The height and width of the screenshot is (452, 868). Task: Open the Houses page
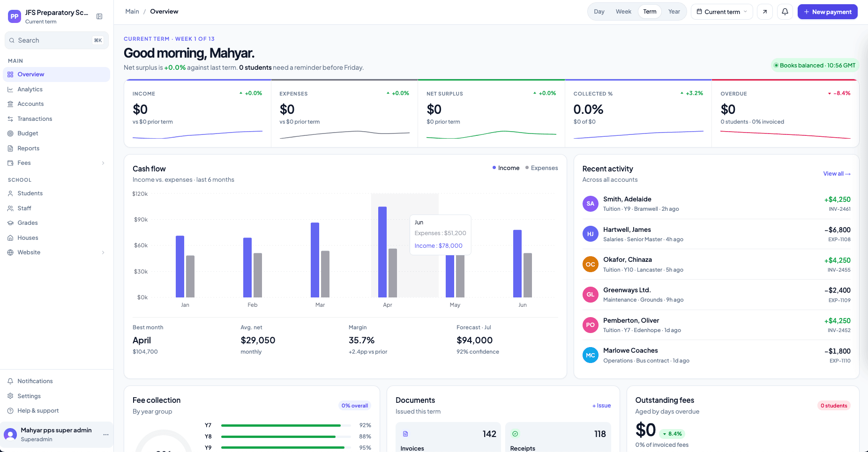tap(57, 238)
